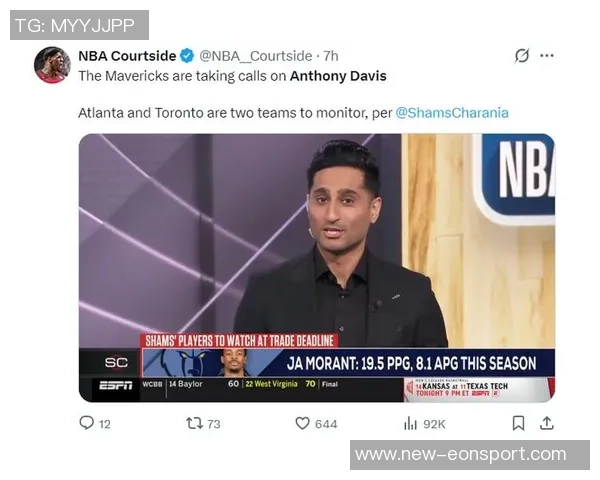600x480 pixels.
Task: Play the embedded ESPN video
Action: (x=317, y=268)
